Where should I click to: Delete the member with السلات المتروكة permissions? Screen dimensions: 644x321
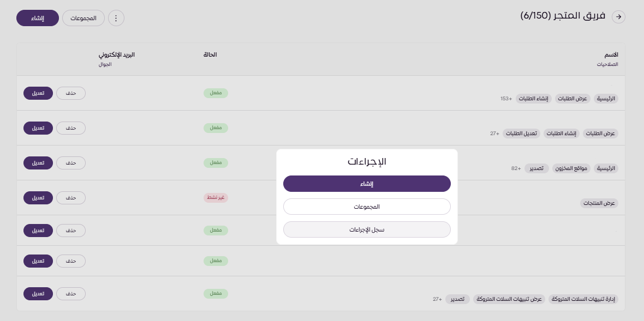[x=71, y=293]
